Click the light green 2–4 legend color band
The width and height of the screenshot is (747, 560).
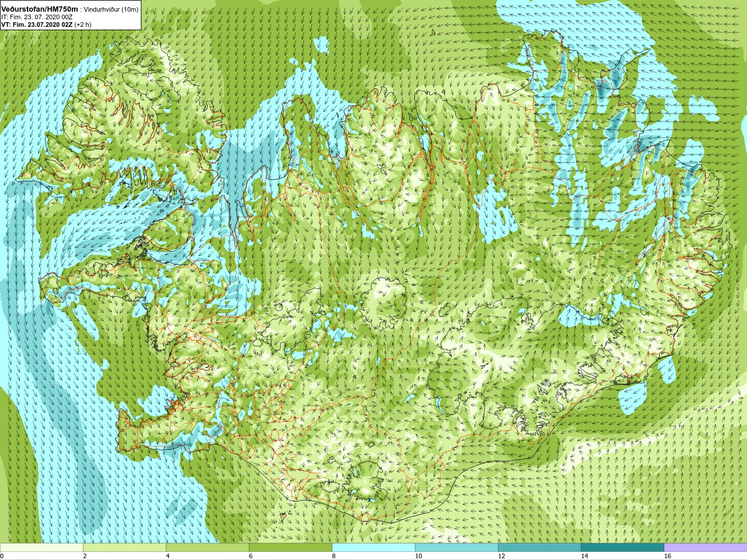pos(124,548)
